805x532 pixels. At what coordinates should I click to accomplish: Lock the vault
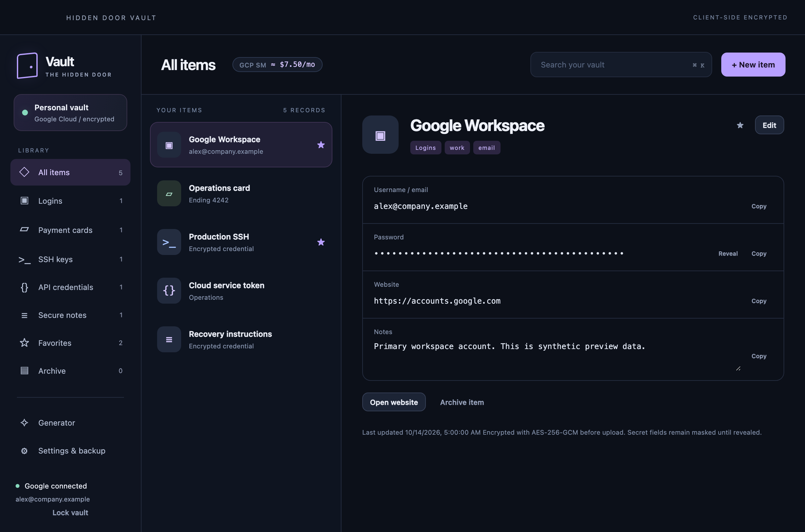pos(70,512)
